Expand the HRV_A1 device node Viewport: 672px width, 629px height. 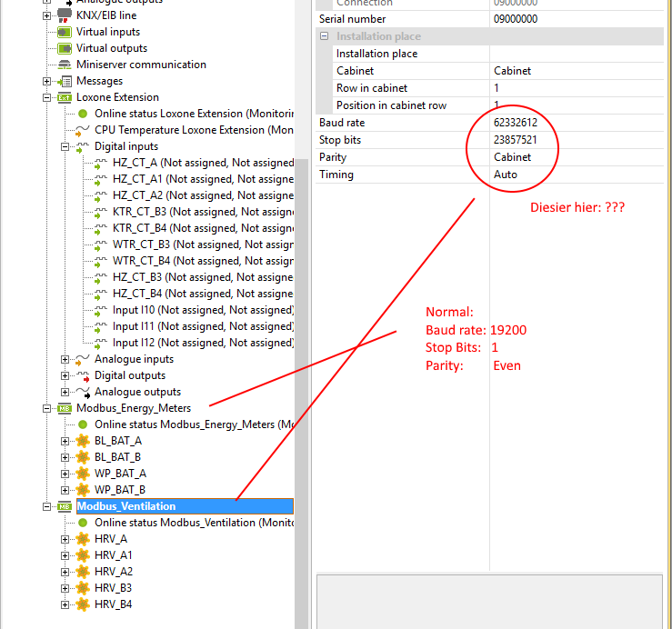[x=65, y=555]
